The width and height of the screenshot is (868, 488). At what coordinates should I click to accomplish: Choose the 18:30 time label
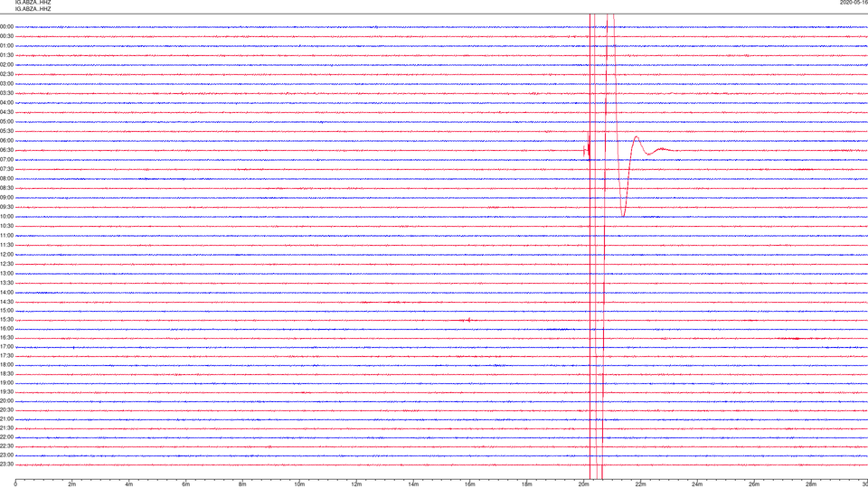click(6, 374)
